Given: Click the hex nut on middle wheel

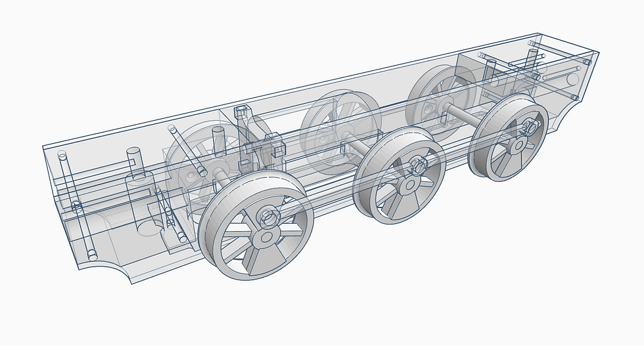Looking at the screenshot, I should pyautogui.click(x=419, y=165).
